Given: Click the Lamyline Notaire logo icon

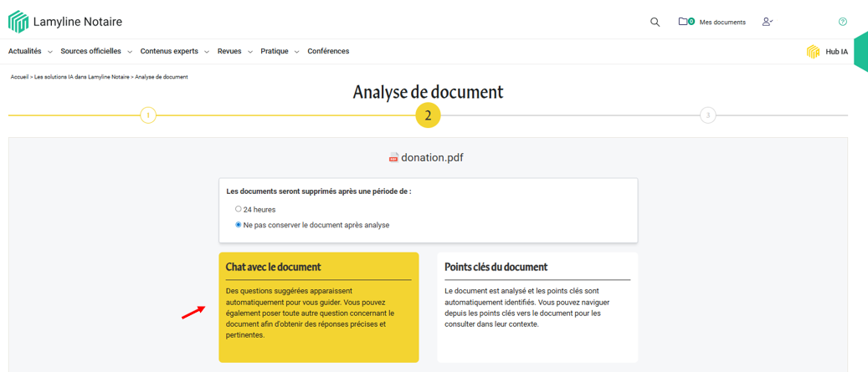Looking at the screenshot, I should tap(18, 22).
